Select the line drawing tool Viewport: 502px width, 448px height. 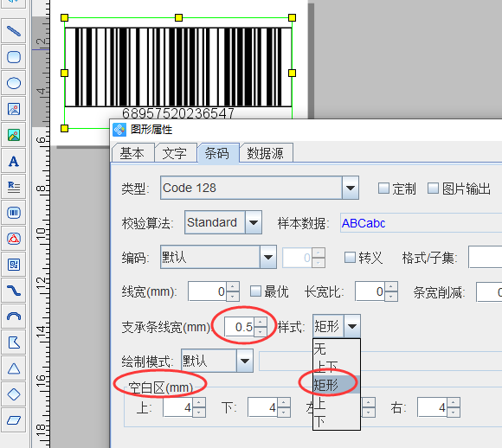coord(14,31)
